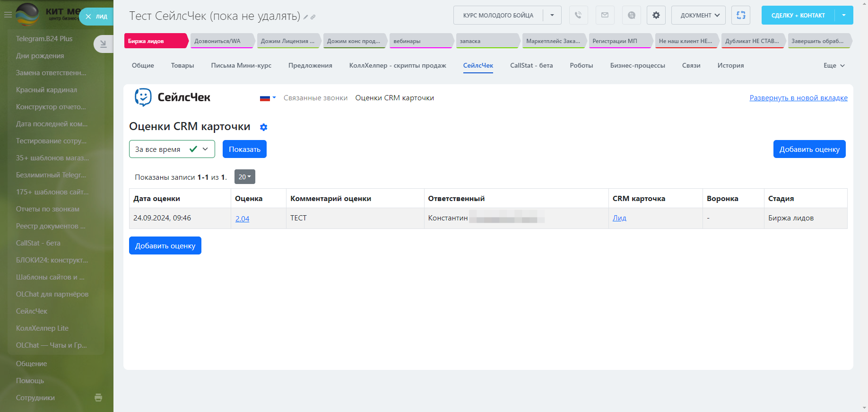Open the CallStat - бета tab
This screenshot has height=412, width=868.
531,65
